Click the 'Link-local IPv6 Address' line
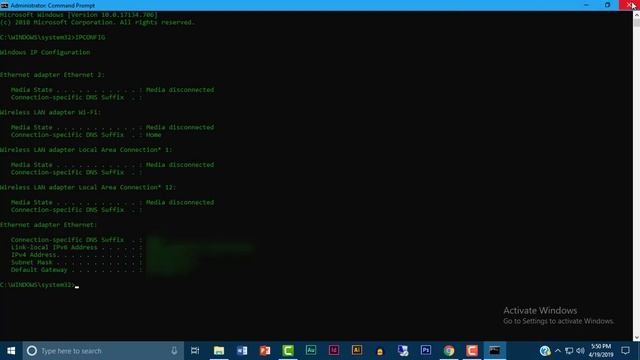 tap(76, 247)
